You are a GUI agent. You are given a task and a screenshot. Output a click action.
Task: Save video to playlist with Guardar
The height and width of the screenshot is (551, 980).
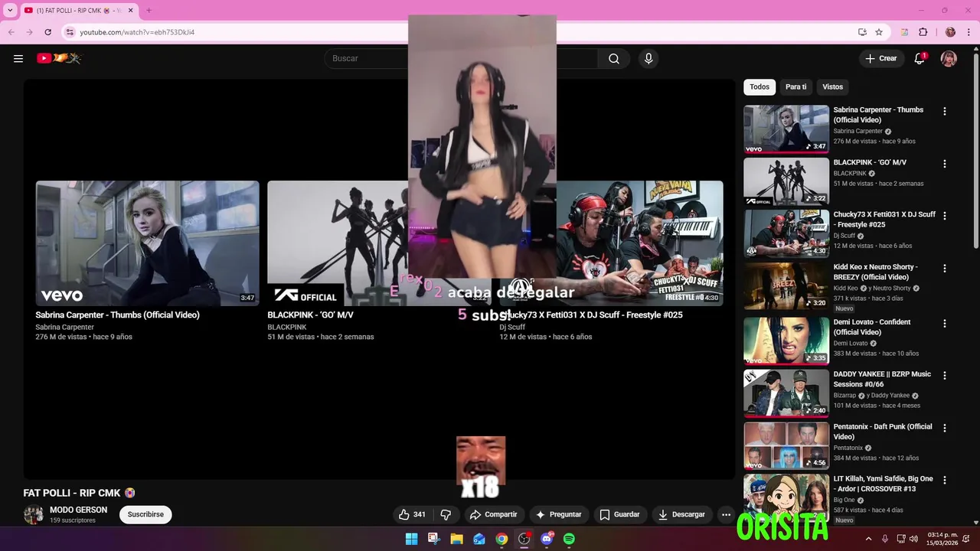619,514
